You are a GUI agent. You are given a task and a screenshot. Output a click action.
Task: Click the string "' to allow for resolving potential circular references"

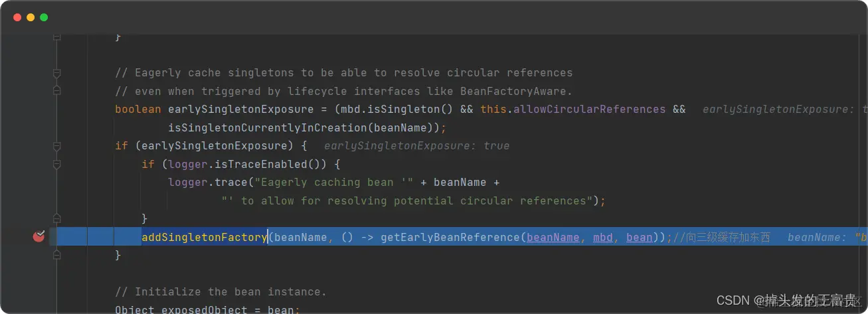click(x=407, y=200)
